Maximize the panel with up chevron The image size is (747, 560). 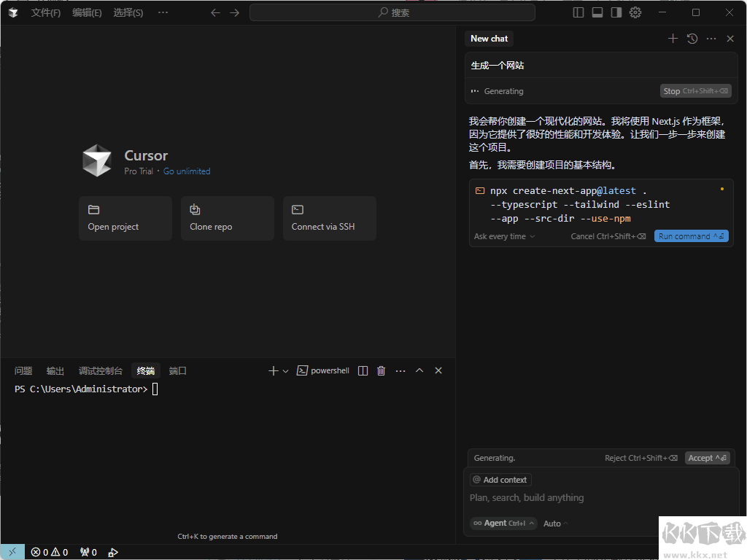point(419,370)
